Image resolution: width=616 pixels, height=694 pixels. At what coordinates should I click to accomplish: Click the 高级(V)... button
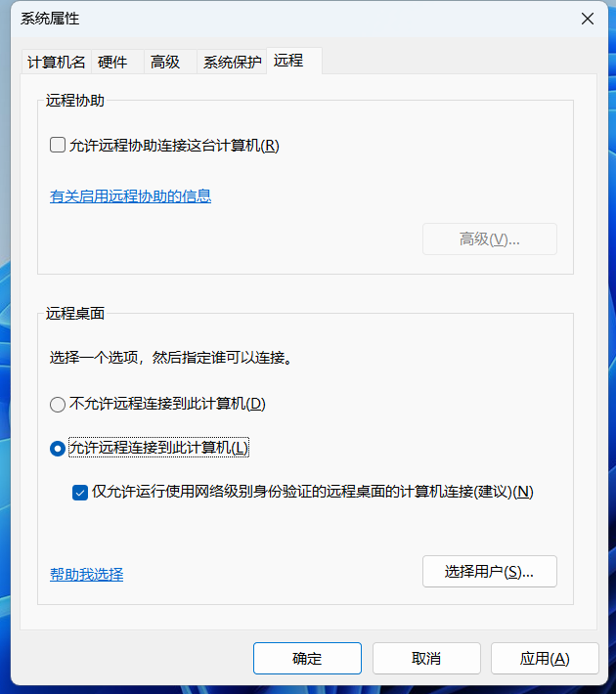coord(489,239)
